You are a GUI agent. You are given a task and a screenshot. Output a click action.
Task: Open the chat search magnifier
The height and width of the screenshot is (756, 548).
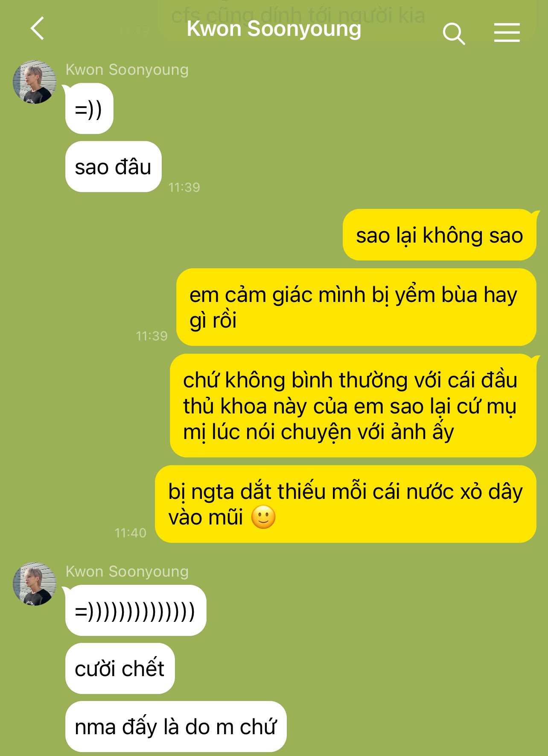click(x=454, y=34)
